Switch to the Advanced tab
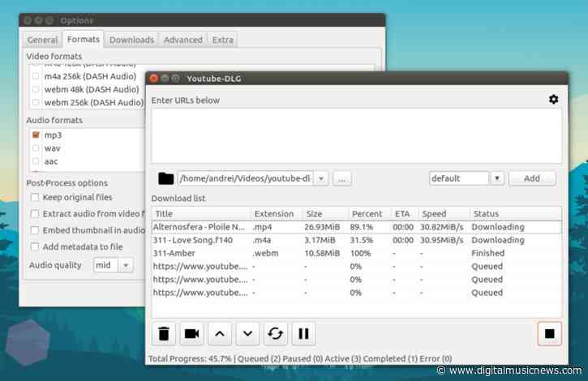 pyautogui.click(x=183, y=40)
